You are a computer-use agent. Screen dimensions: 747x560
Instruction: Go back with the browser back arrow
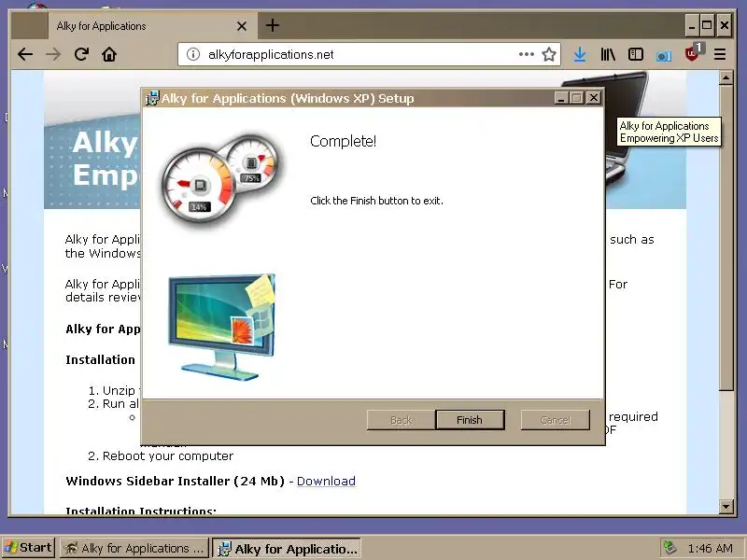[x=25, y=54]
